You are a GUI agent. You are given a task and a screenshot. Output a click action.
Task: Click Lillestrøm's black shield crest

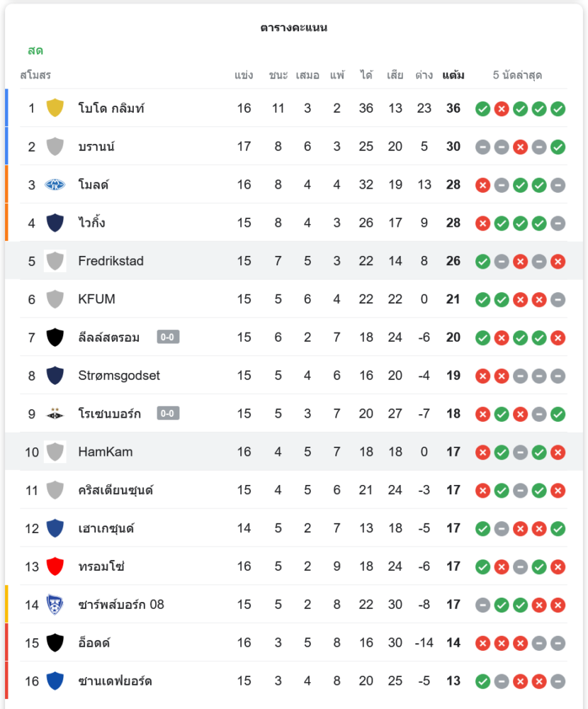pos(55,337)
